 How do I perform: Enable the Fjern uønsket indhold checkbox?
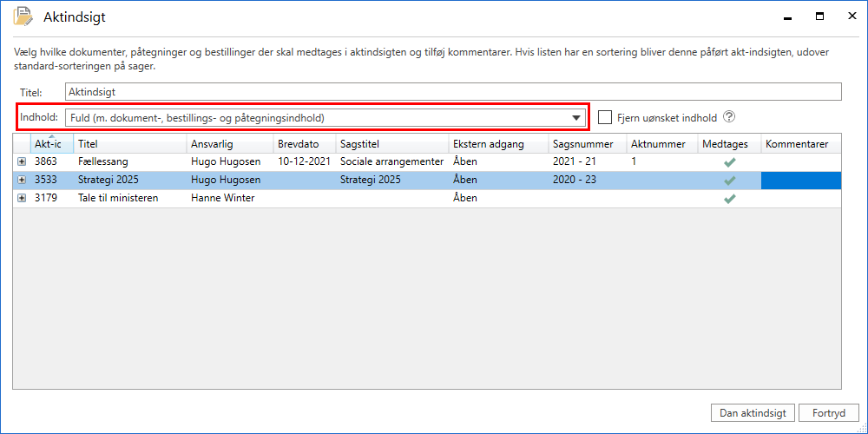click(x=606, y=117)
